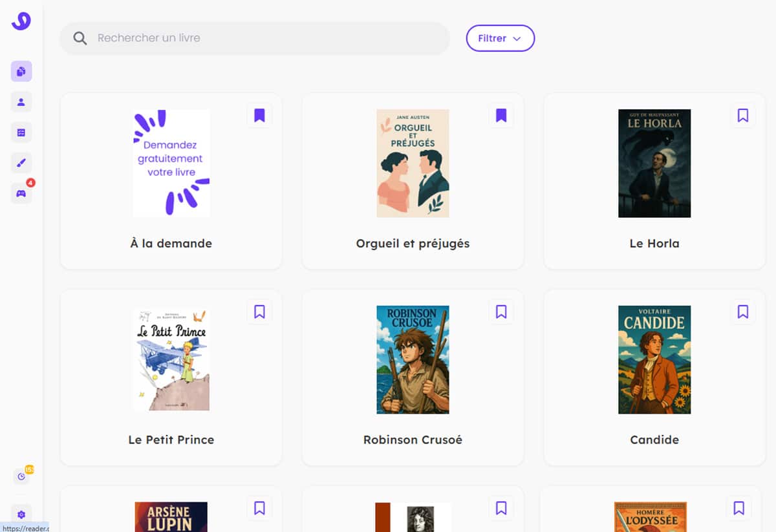Bookmark the Robinson Crusoé book
The image size is (776, 532).
(501, 312)
